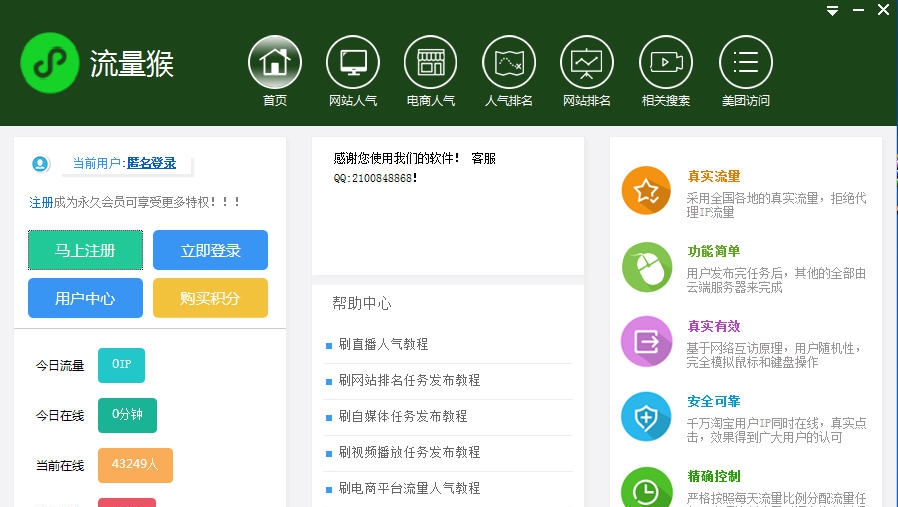The image size is (898, 507).
Task: Click the 匿名登录 user link
Action: coord(151,163)
